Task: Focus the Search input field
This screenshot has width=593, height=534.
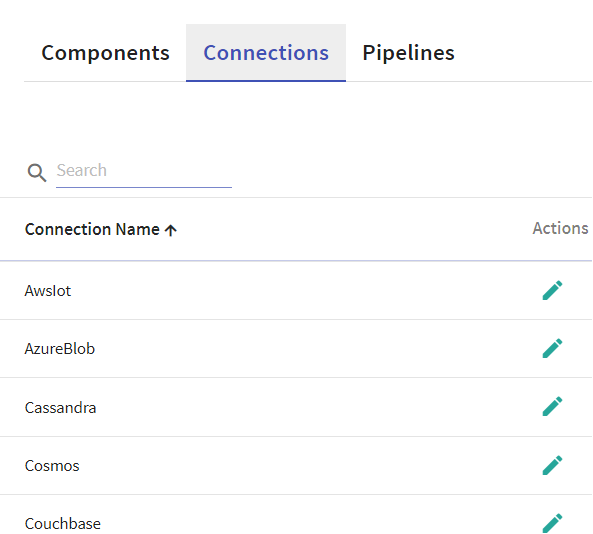Action: click(x=144, y=171)
